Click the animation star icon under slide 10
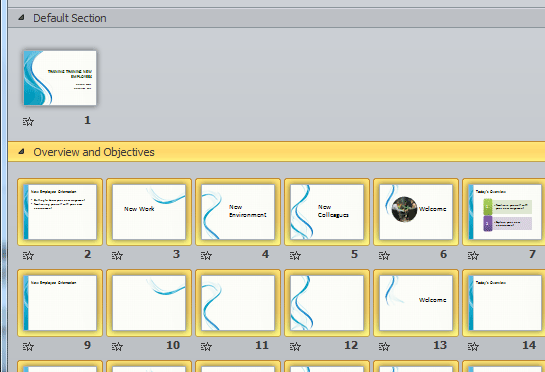Image resolution: width=545 pixels, height=372 pixels. click(x=117, y=346)
